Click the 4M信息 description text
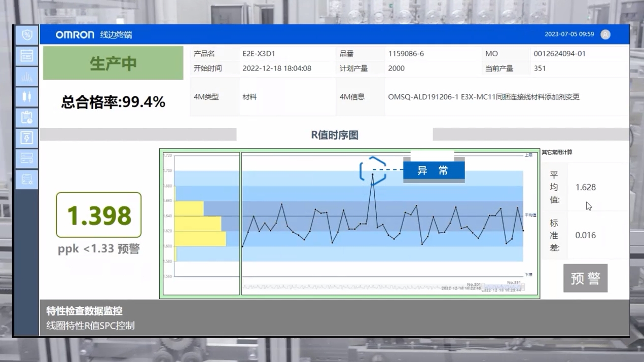Viewport: 644px width, 362px height. click(483, 97)
